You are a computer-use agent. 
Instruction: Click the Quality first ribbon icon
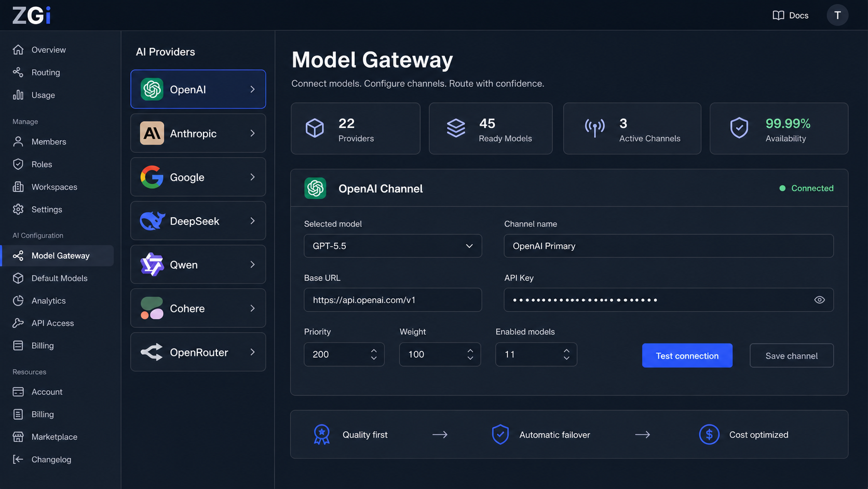(322, 434)
